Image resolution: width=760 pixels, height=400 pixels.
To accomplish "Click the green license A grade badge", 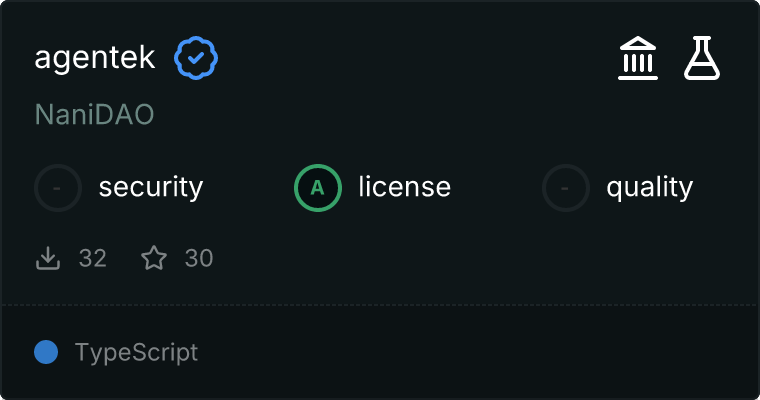I will [318, 187].
